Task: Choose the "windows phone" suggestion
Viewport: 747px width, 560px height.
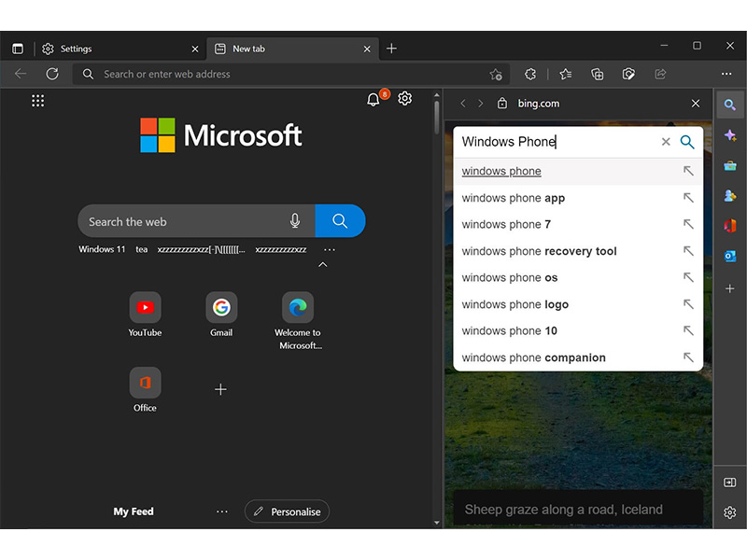Action: [x=578, y=171]
